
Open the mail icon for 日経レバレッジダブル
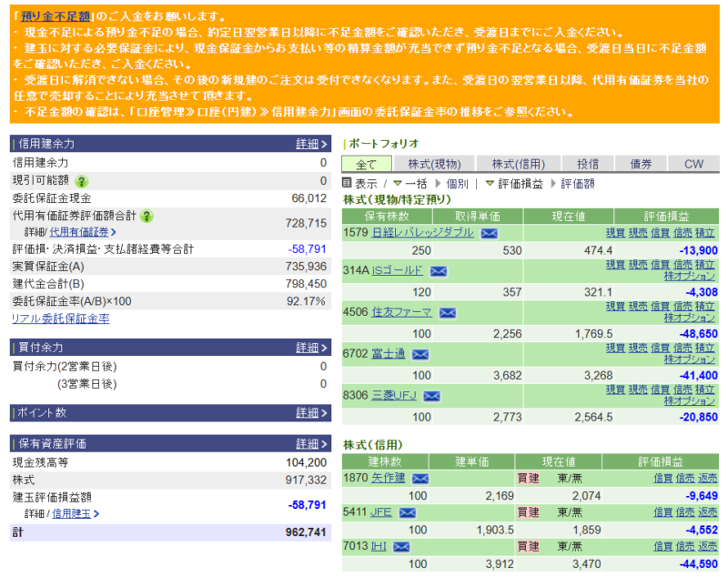tap(488, 234)
